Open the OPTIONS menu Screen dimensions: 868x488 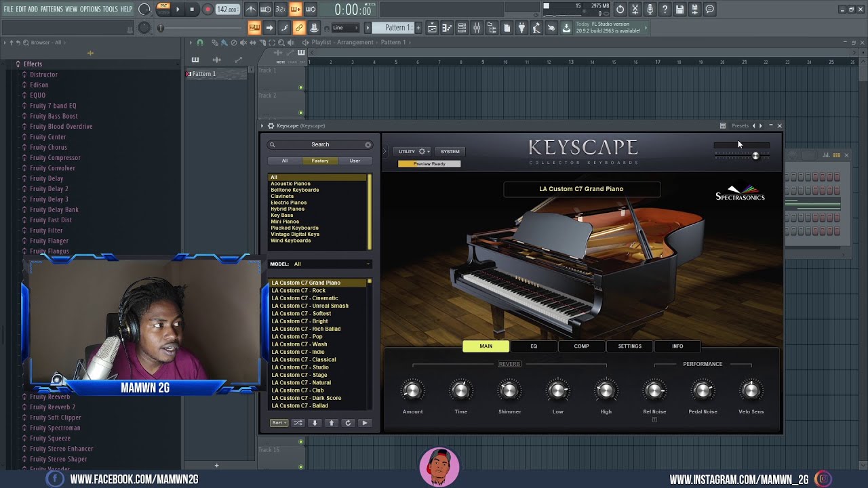pos(90,9)
